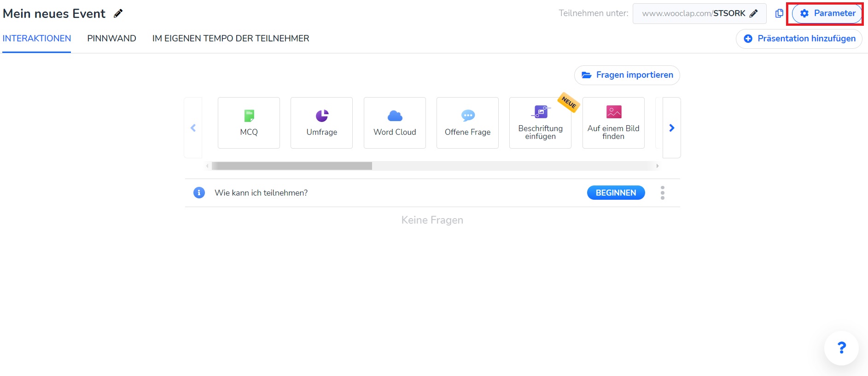Image resolution: width=868 pixels, height=376 pixels.
Task: Add an MCQ question
Action: click(249, 123)
